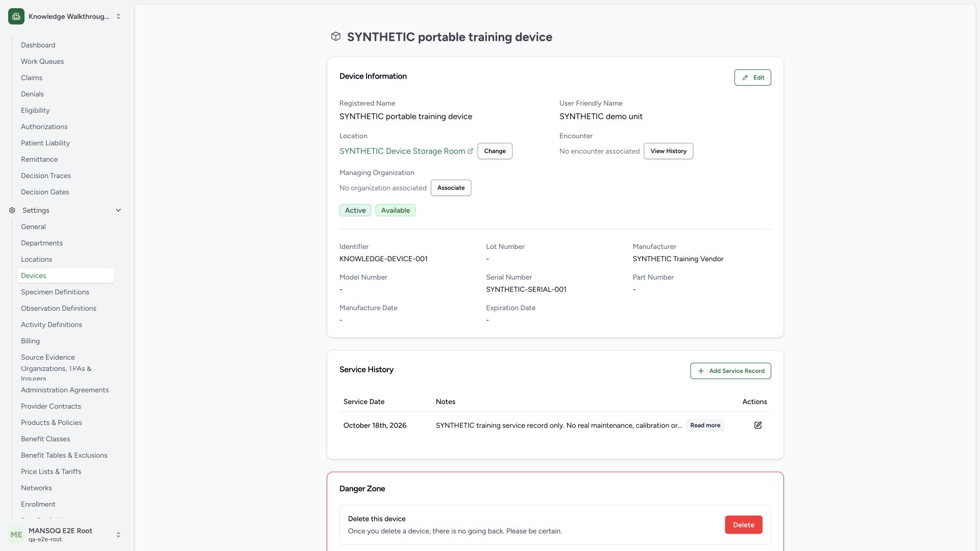Click October 18th, 2026 service date
The image size is (980, 551).
pos(375,425)
